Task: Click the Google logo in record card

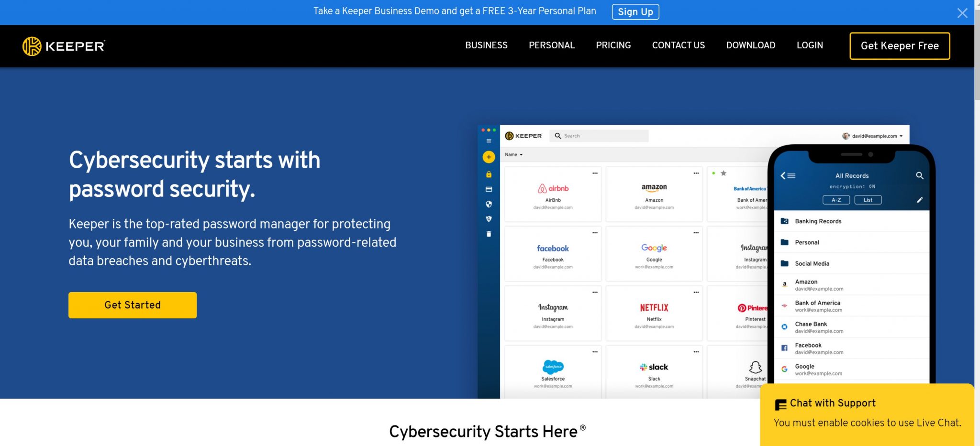Action: point(654,248)
